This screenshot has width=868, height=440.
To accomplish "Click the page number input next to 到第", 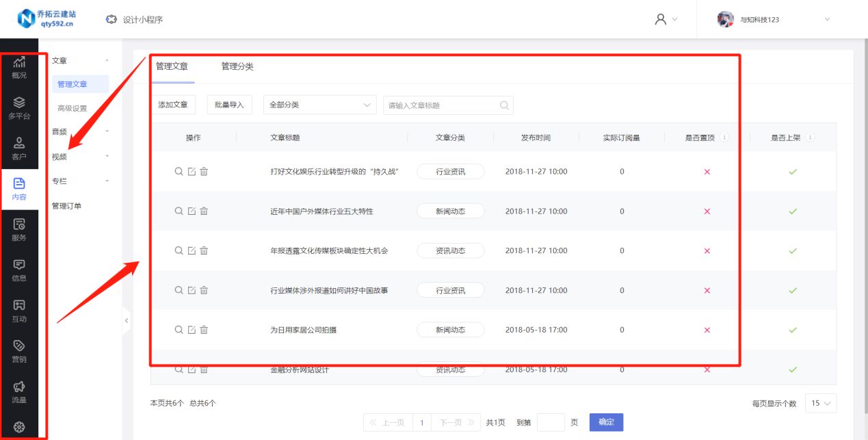I will pos(552,422).
